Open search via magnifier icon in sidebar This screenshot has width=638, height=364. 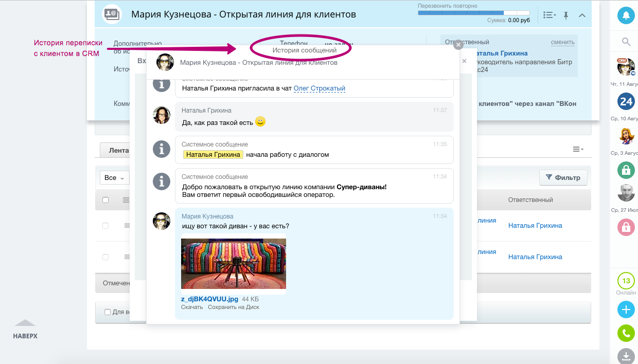(x=626, y=42)
